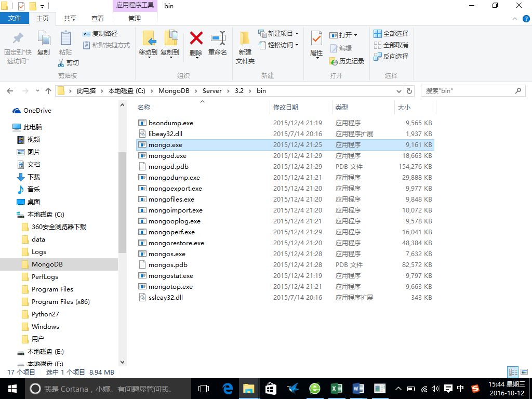The width and height of the screenshot is (532, 399).
Task: Open Word from the taskbar
Action: 358,389
